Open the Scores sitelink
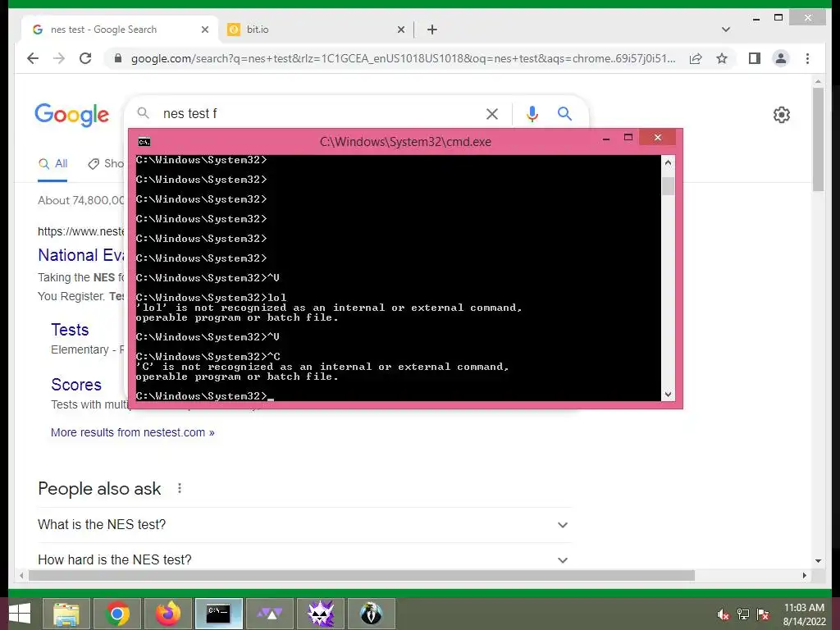 tap(76, 385)
